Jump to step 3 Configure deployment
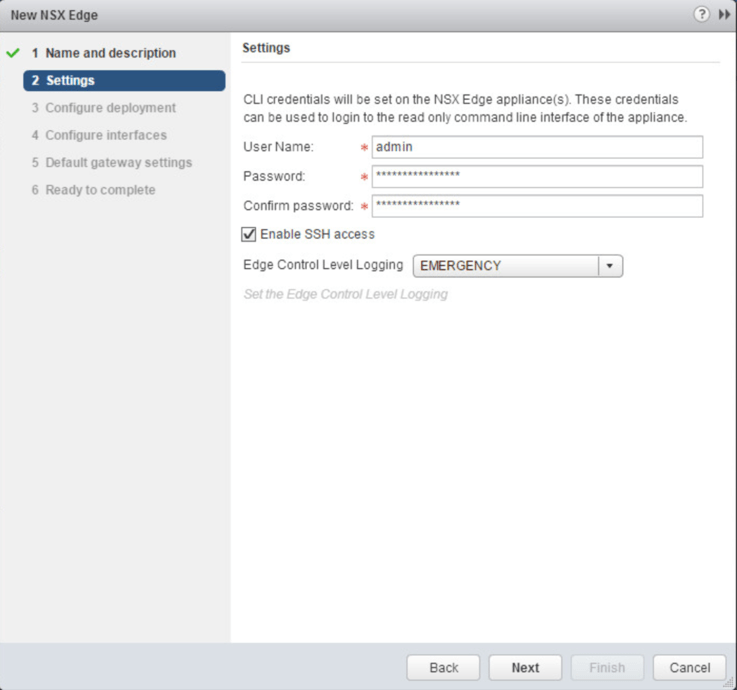Viewport: 737px width, 690px height. [x=110, y=108]
